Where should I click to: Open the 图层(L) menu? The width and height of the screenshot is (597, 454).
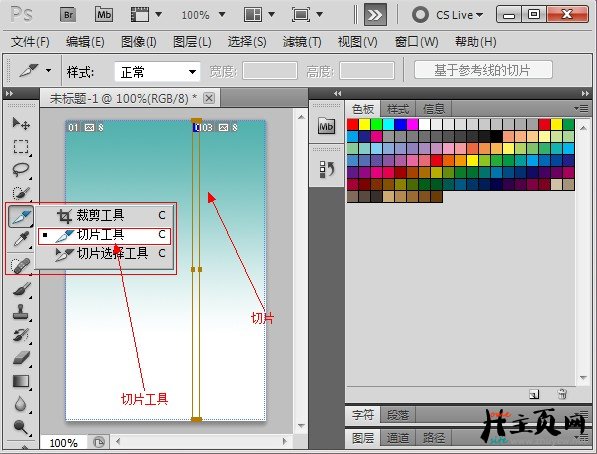coord(192,42)
